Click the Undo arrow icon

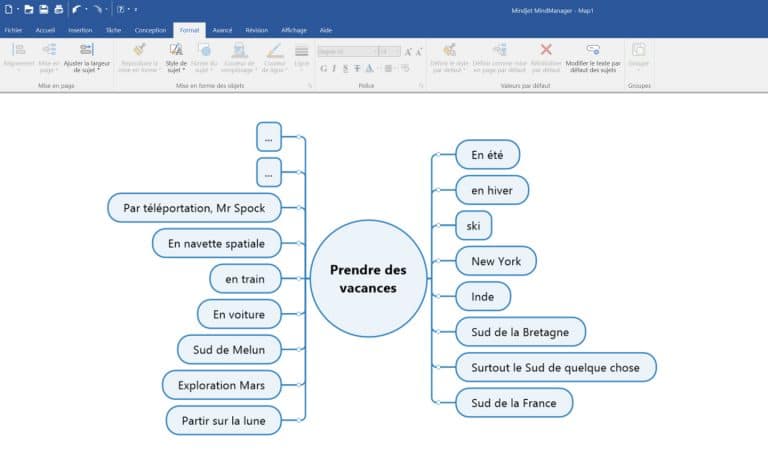coord(77,9)
